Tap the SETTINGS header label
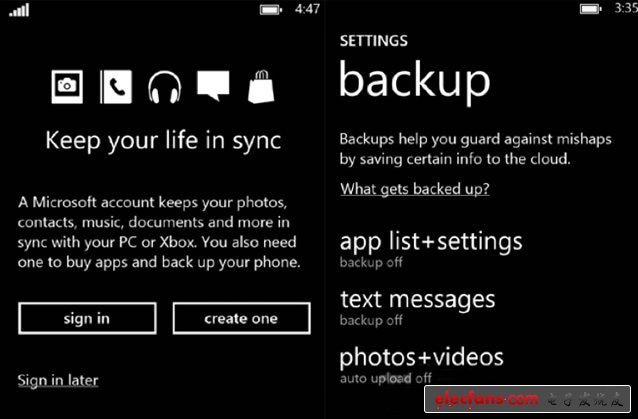Image resolution: width=638 pixels, height=419 pixels. 374,41
